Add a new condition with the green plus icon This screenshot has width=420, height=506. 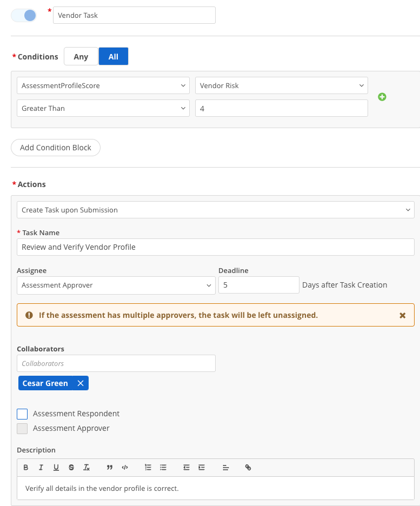[382, 97]
